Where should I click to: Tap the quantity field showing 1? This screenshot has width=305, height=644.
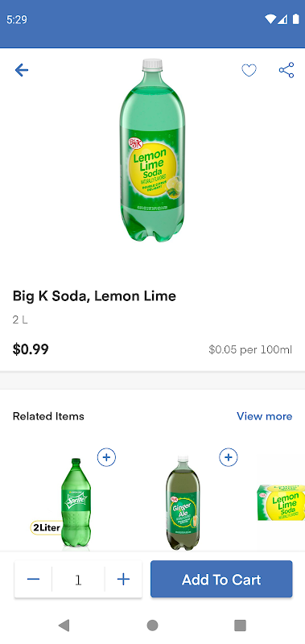[x=78, y=580]
